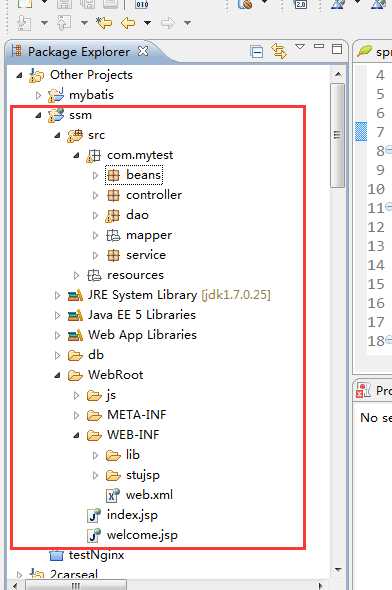Image resolution: width=392 pixels, height=590 pixels.
Task: Expand the META-INF folder
Action: [76, 415]
